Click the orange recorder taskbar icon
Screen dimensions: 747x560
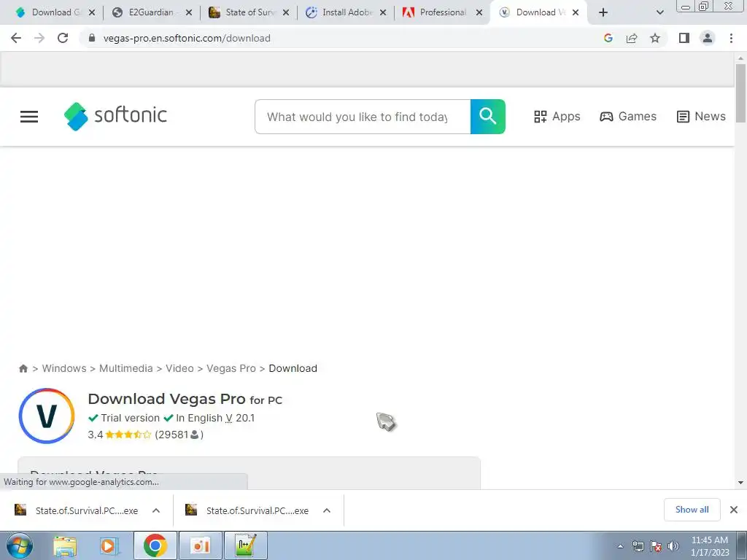(x=200, y=545)
